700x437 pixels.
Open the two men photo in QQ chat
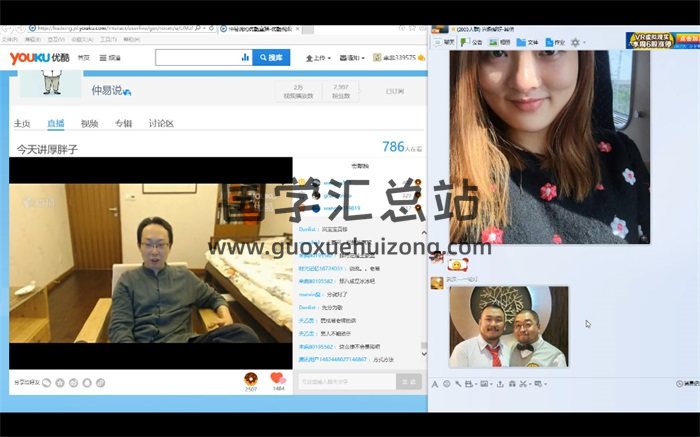(509, 327)
